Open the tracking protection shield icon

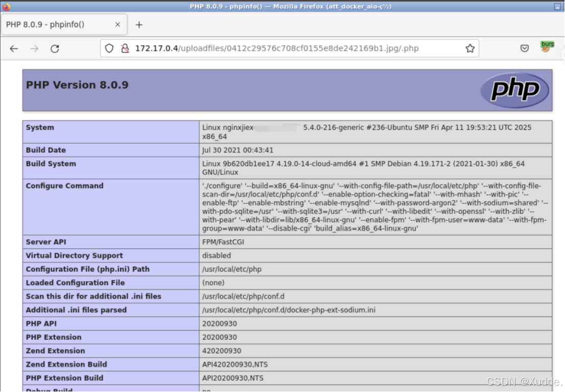(109, 48)
